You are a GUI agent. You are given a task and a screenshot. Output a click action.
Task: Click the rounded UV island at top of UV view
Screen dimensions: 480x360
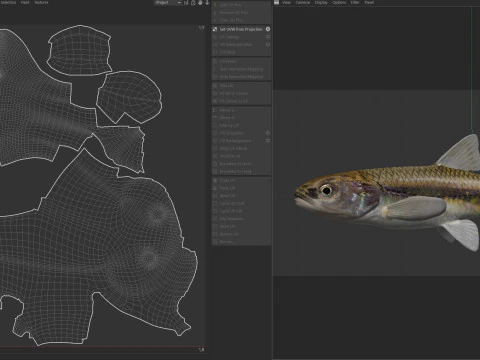click(79, 50)
